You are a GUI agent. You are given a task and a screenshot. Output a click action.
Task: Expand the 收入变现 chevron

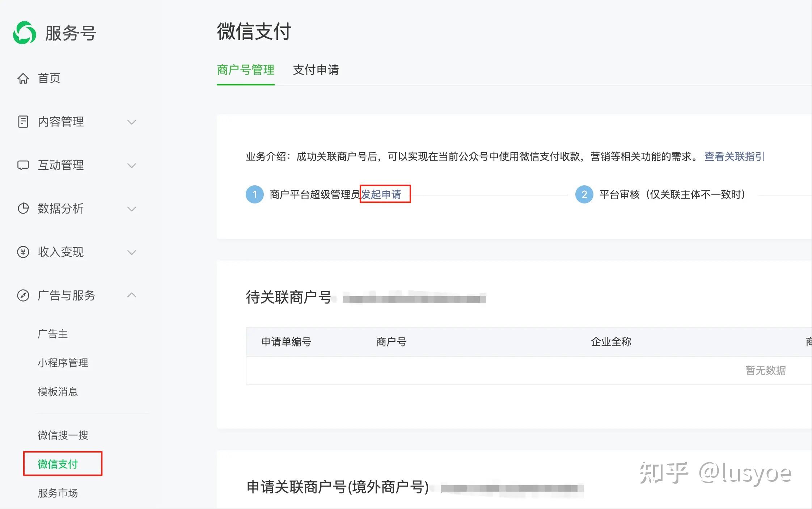point(132,252)
